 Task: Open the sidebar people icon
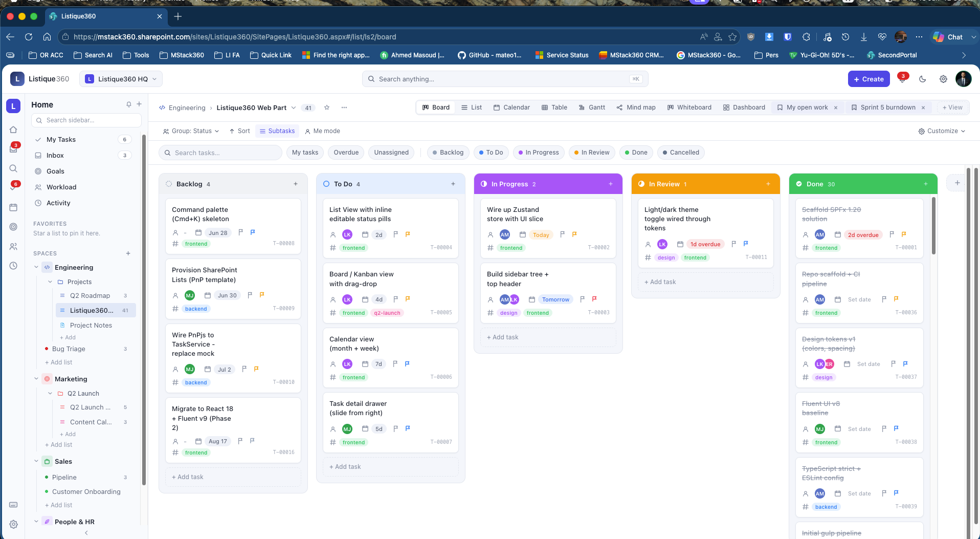pyautogui.click(x=14, y=246)
